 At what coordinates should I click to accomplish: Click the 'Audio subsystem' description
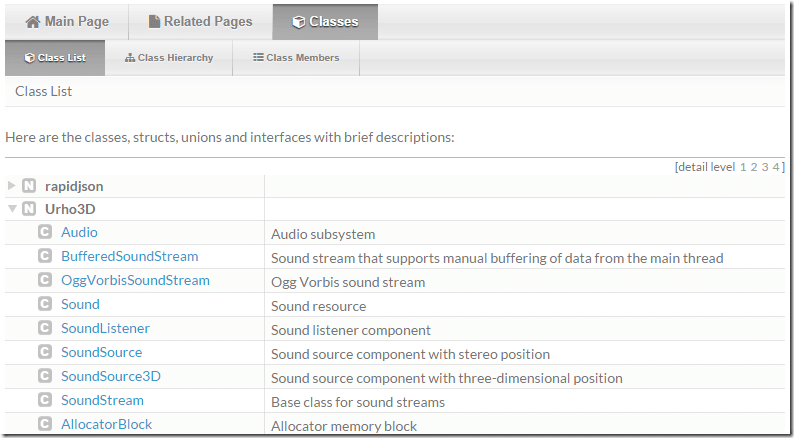coord(323,234)
